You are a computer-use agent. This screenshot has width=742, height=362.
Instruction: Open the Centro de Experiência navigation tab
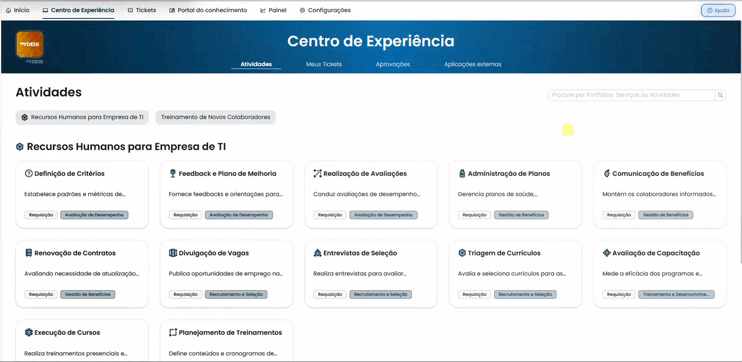pyautogui.click(x=78, y=10)
